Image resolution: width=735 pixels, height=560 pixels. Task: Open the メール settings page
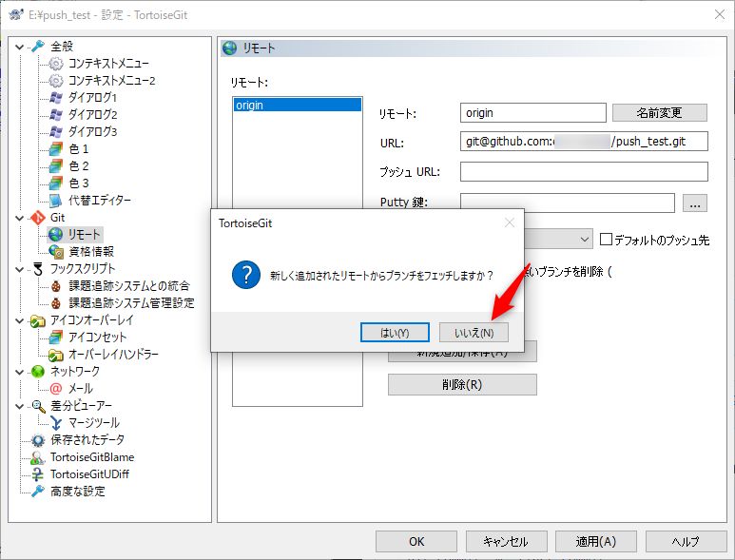click(x=81, y=389)
